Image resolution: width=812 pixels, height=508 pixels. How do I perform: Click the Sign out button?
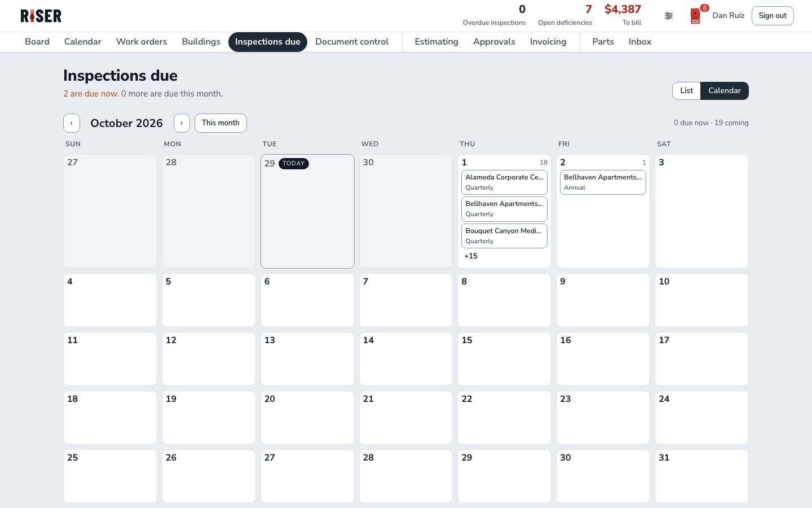(773, 16)
